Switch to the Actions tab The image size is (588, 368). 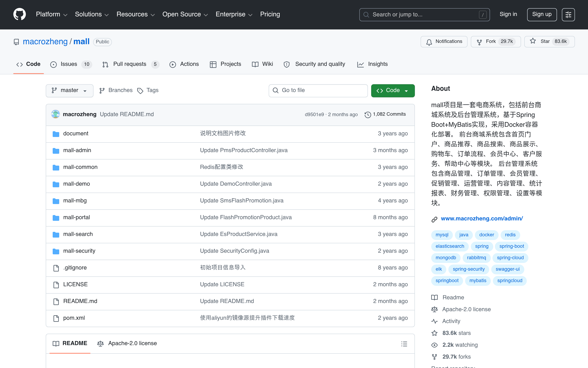[x=184, y=64]
